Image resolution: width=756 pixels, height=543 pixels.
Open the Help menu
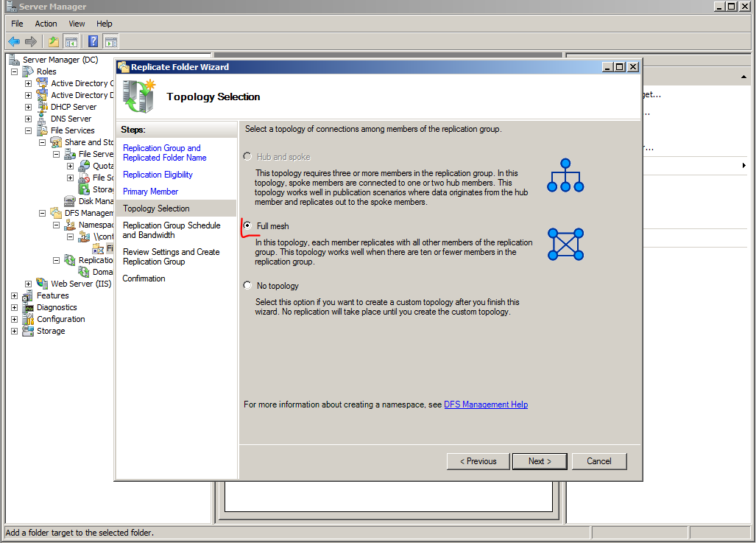tap(104, 24)
